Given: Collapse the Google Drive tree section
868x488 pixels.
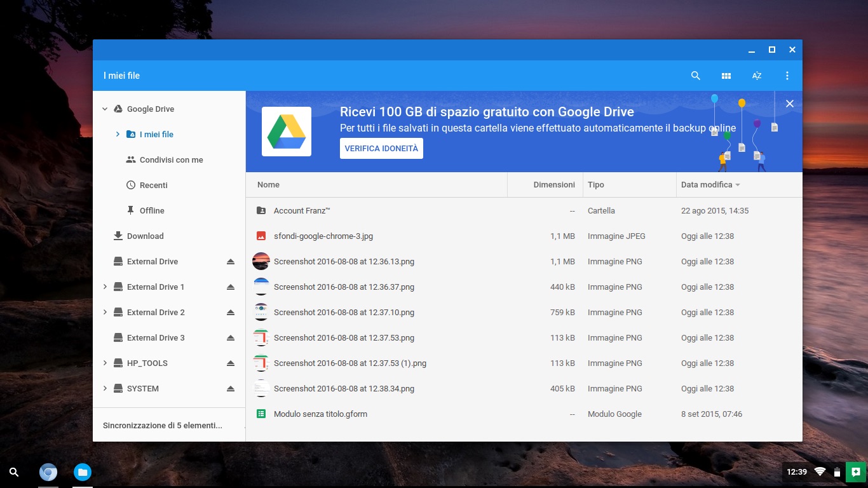Looking at the screenshot, I should (105, 109).
